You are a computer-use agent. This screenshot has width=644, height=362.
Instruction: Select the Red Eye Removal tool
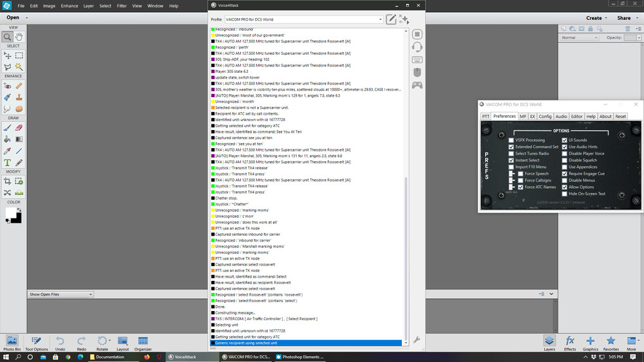tap(7, 86)
